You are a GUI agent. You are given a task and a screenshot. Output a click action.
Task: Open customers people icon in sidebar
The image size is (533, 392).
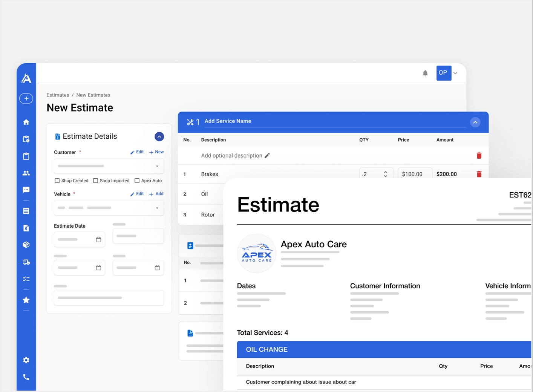[26, 173]
